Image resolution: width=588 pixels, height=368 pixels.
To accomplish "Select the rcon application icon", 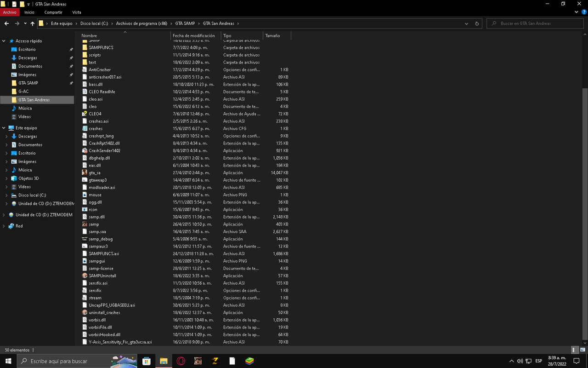I will 85,209.
